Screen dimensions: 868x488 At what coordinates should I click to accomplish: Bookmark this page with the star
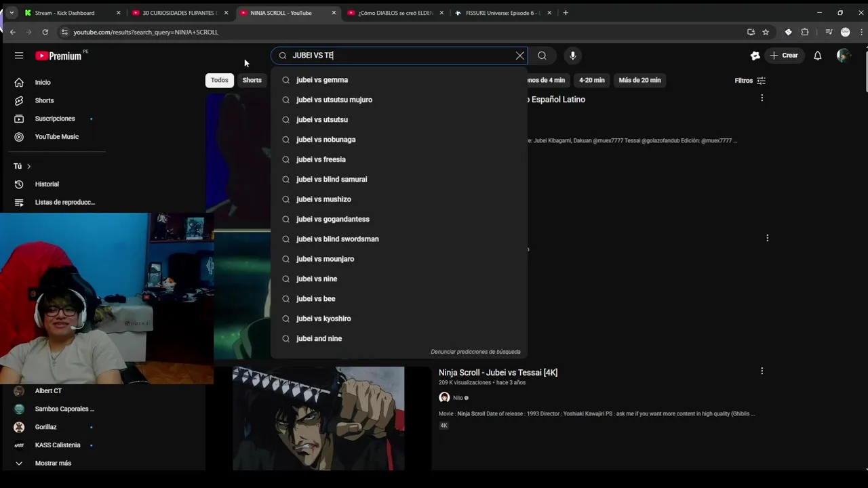tap(766, 32)
